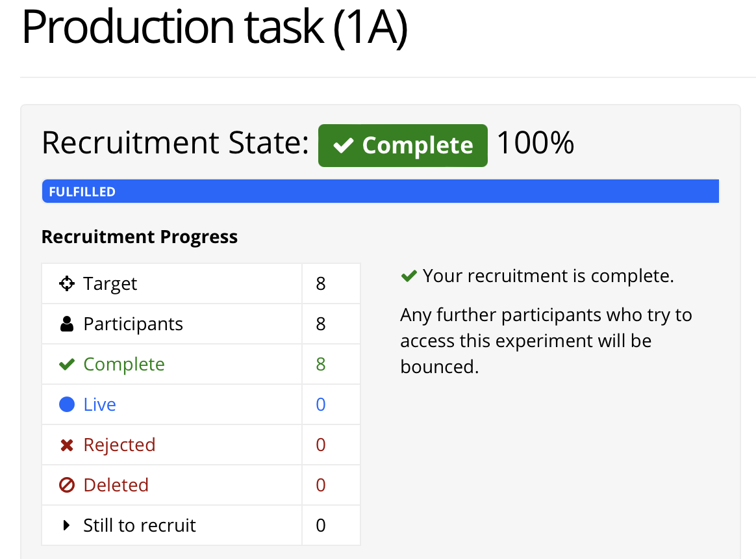Click the 100% recruitment percentage text

coord(535,143)
